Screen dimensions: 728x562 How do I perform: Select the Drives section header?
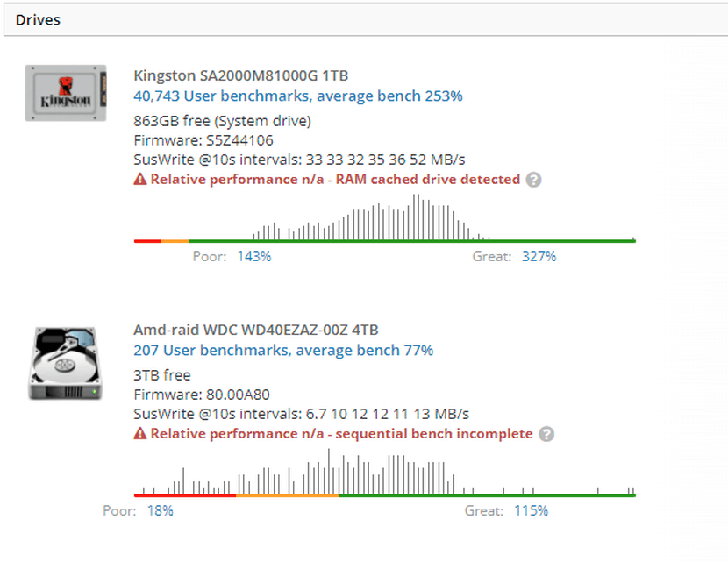pos(38,19)
